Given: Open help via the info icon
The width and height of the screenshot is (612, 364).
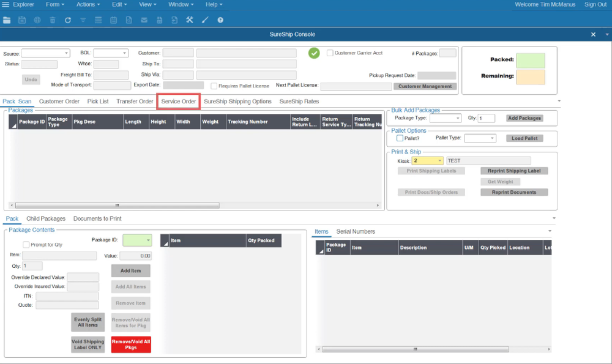Looking at the screenshot, I should click(x=219, y=20).
